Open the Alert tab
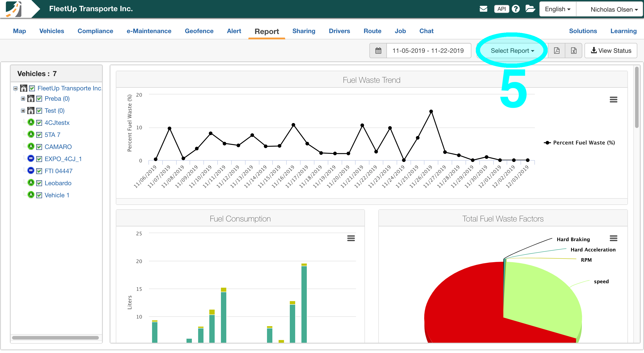The width and height of the screenshot is (644, 353). 234,31
